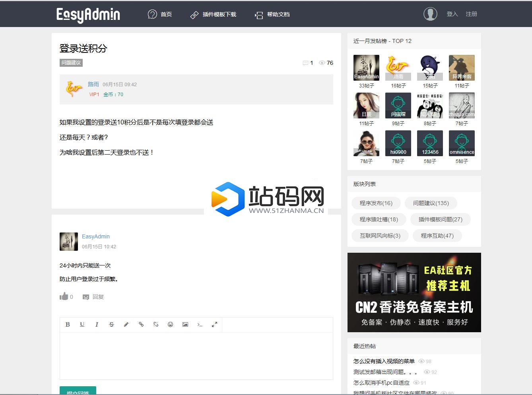Open the EasyAdmin replier name link
The image size is (532, 395).
pos(96,236)
